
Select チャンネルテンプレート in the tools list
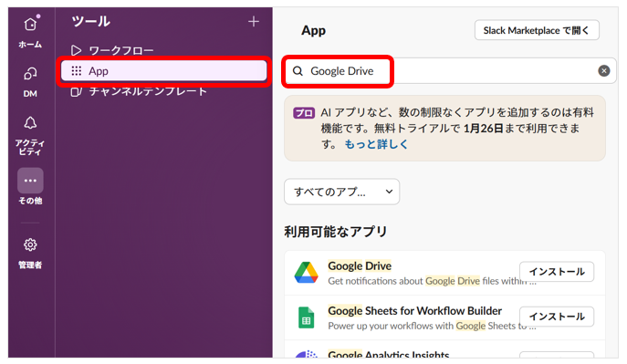tap(139, 91)
